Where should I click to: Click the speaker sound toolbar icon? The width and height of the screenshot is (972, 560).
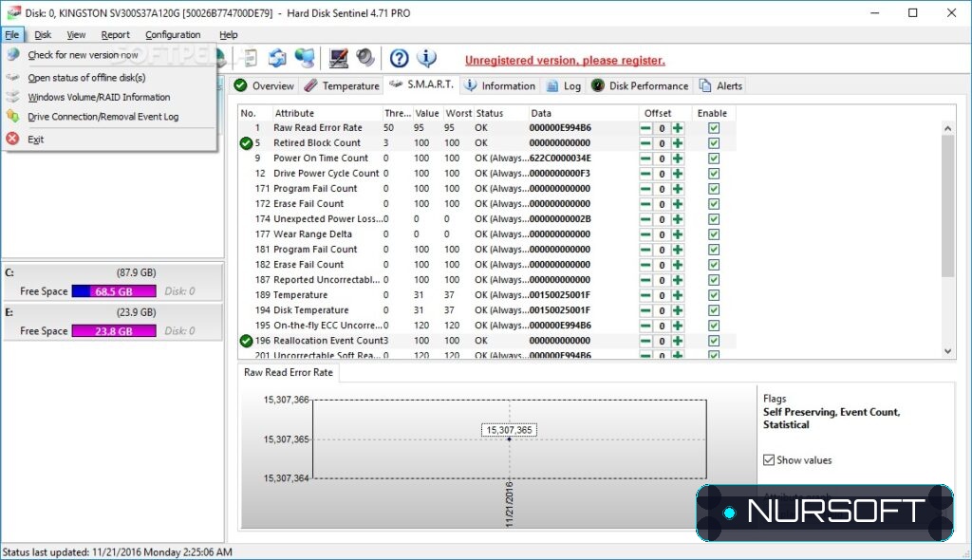(365, 58)
